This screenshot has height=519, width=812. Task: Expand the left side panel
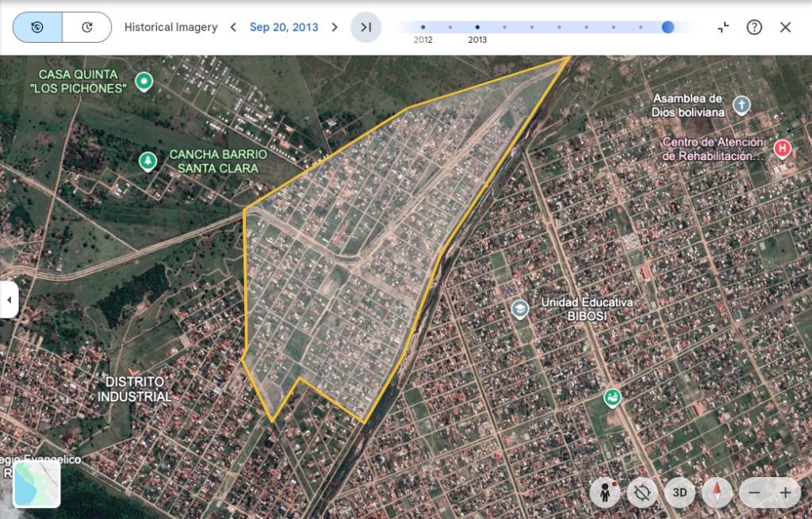pos(9,300)
